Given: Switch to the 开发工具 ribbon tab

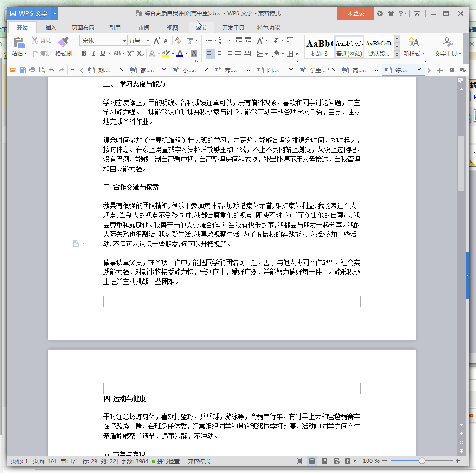Looking at the screenshot, I should pos(233,28).
